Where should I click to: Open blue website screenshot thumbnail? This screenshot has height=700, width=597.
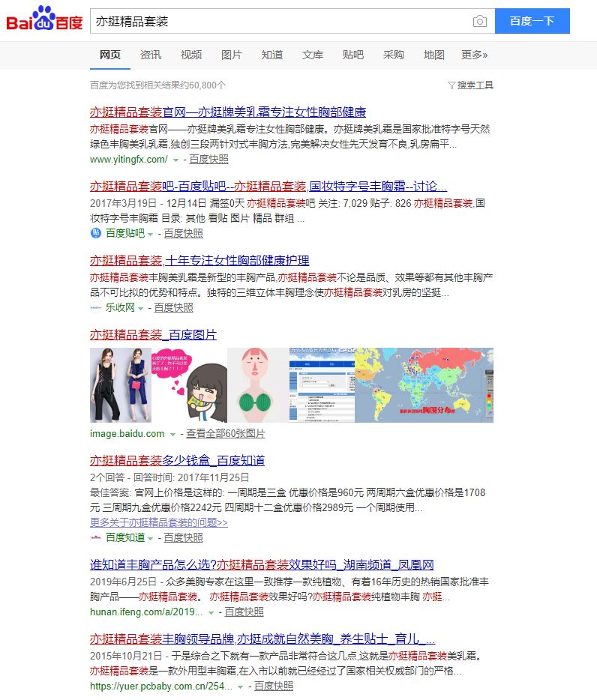pos(322,384)
